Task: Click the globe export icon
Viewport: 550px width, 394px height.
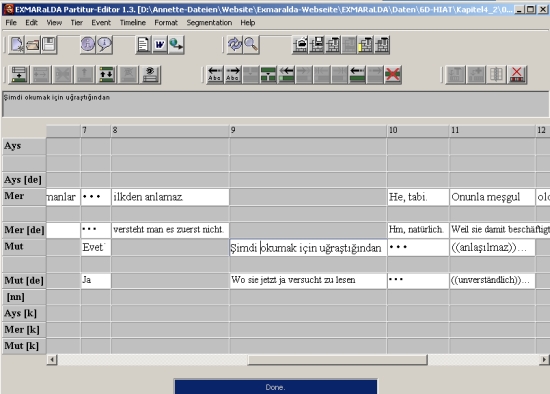Action: pyautogui.click(x=176, y=45)
